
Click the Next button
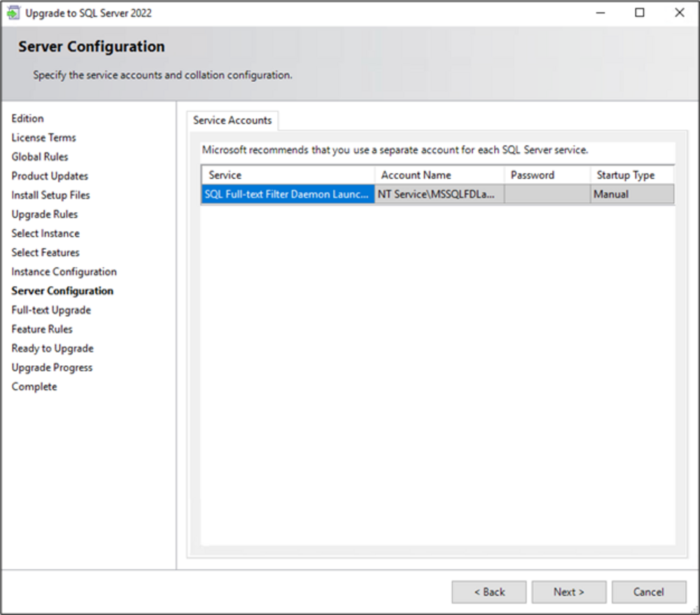[568, 592]
